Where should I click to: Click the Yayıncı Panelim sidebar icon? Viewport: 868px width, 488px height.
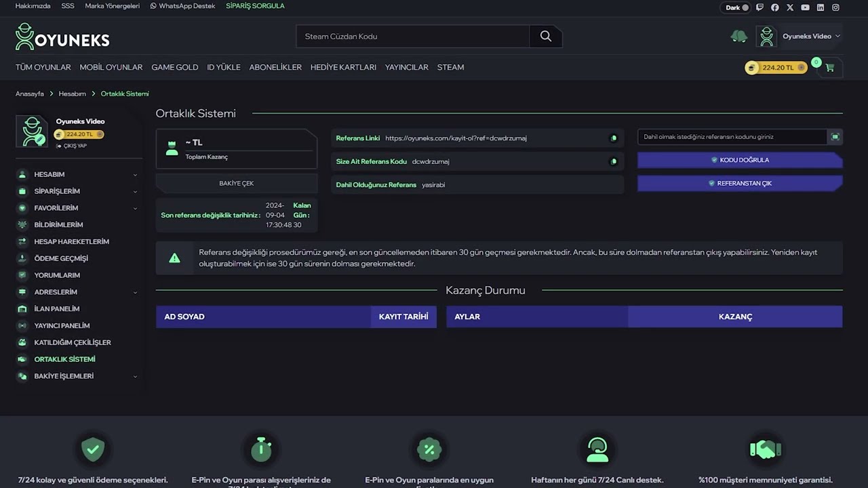pos(22,325)
